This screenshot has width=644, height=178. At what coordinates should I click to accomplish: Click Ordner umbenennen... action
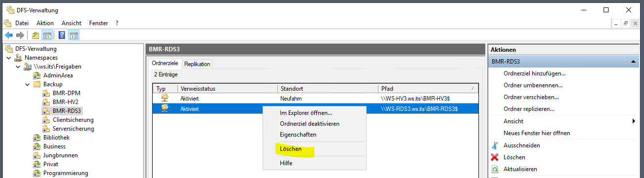click(533, 85)
